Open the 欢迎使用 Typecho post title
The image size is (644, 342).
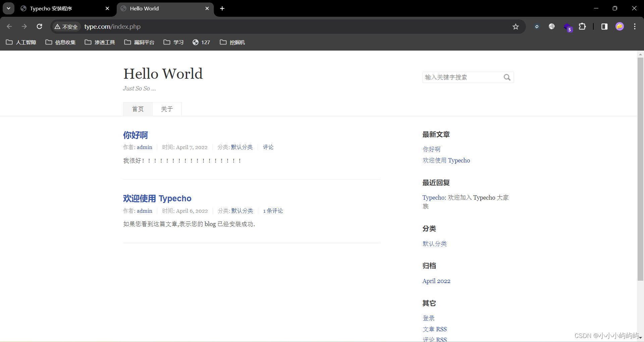click(x=157, y=199)
